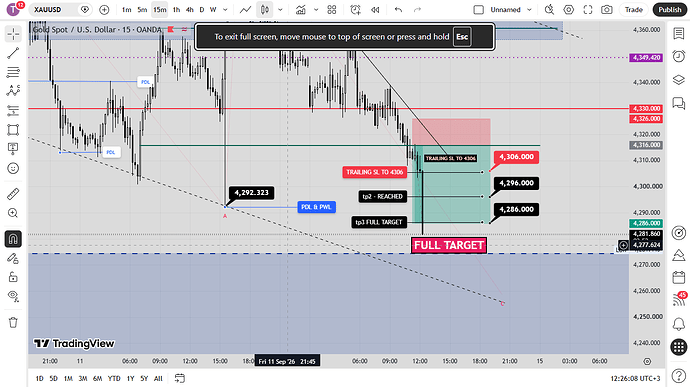
Task: Select the text annotation tool
Action: (13, 149)
